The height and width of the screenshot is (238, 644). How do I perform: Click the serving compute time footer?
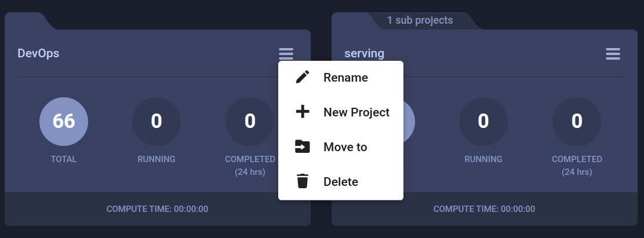[x=484, y=209]
